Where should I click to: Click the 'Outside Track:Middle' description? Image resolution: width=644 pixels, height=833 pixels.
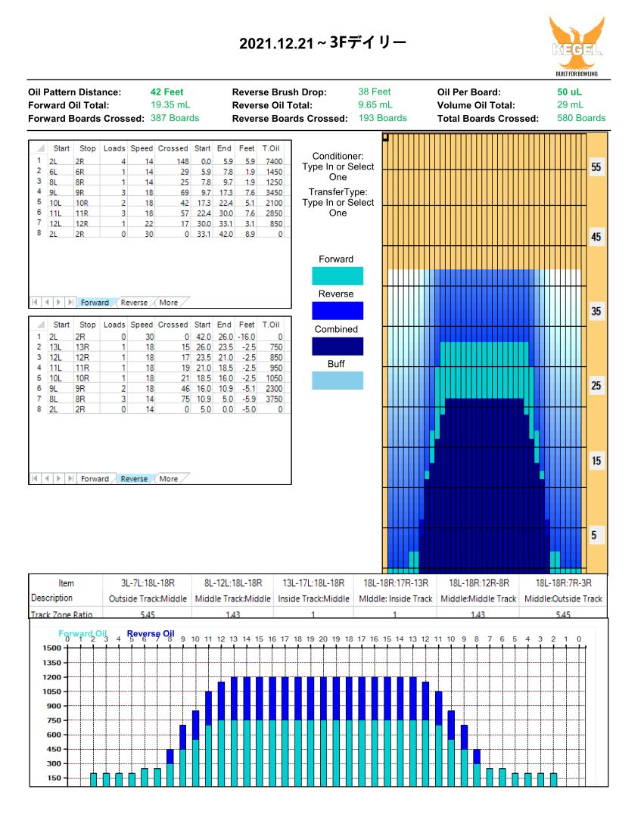point(148,598)
